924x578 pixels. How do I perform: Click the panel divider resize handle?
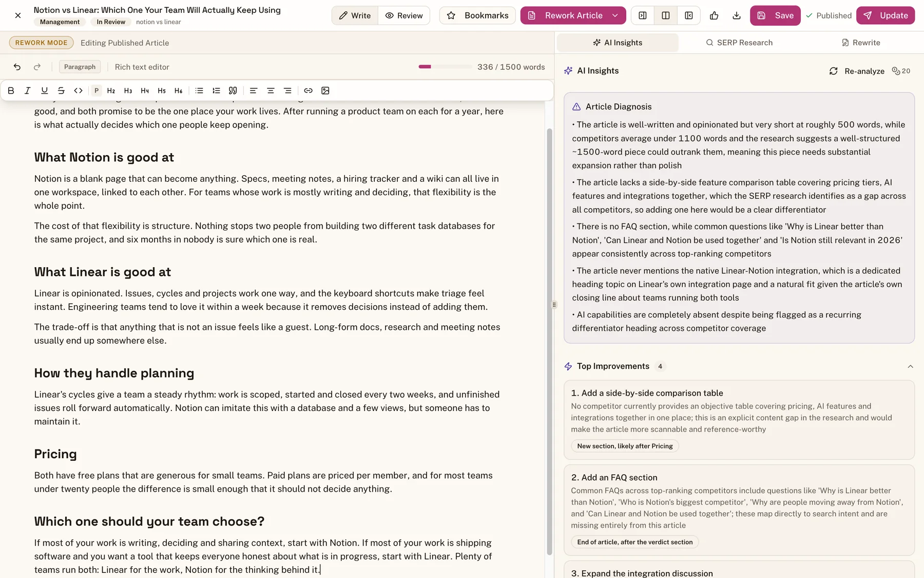click(554, 305)
